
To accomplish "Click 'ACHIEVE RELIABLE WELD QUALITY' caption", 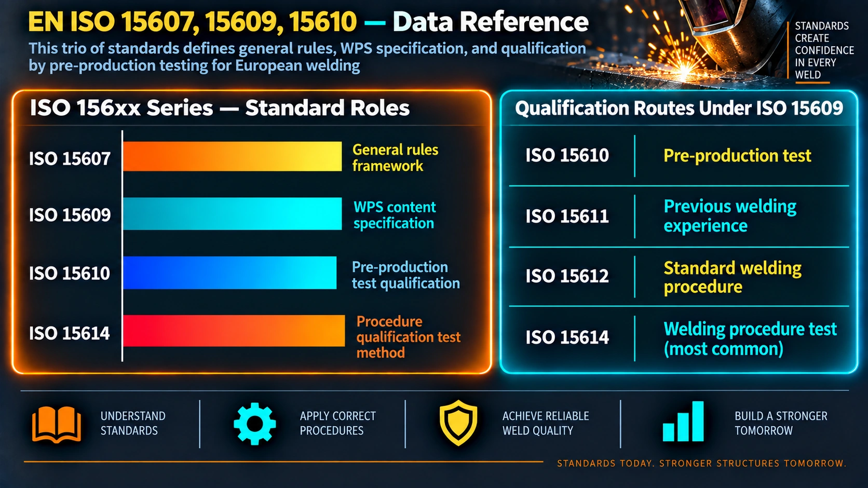I will click(546, 423).
